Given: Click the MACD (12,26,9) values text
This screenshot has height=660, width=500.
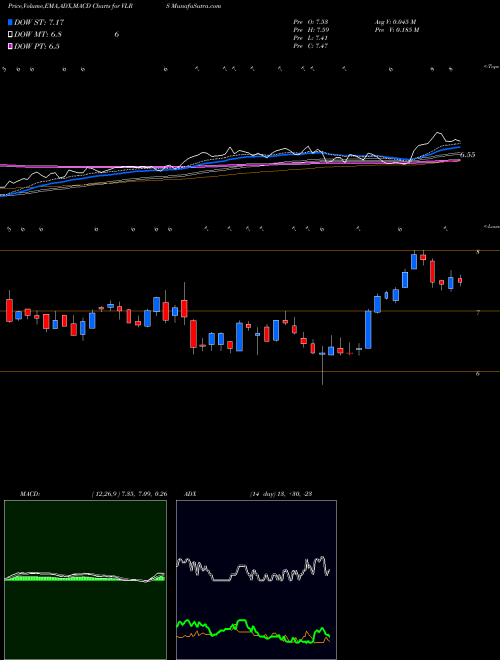Looking at the screenshot, I should point(129,493).
